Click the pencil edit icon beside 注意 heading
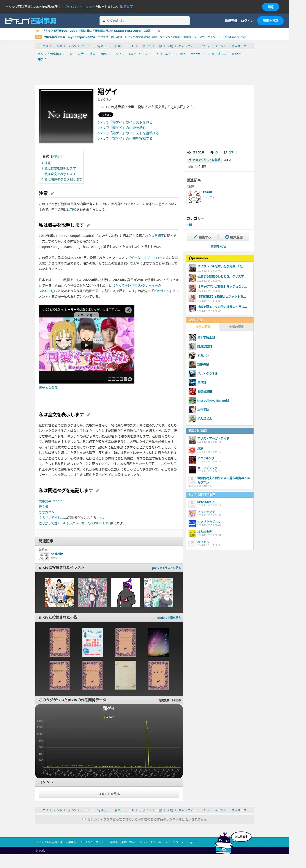Viewport: 306px width, 868px height. [52, 193]
